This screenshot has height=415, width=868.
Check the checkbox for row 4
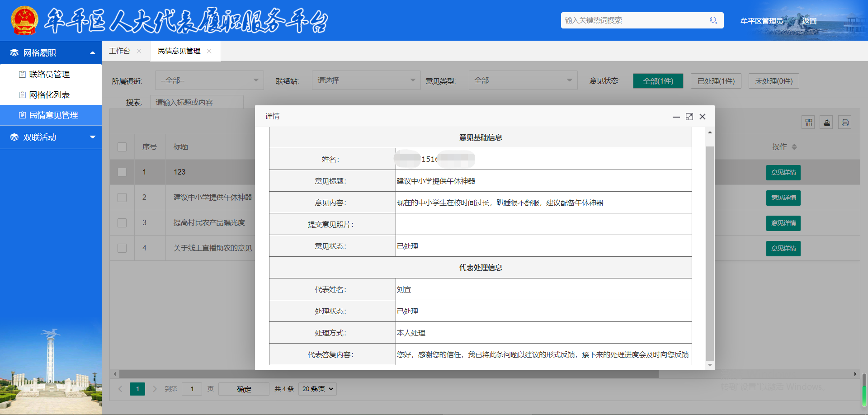[x=122, y=248]
